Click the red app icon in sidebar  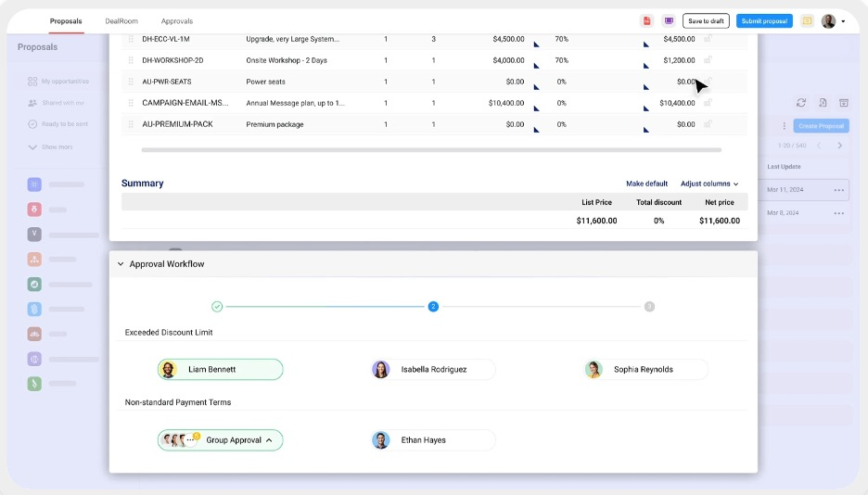pos(34,209)
